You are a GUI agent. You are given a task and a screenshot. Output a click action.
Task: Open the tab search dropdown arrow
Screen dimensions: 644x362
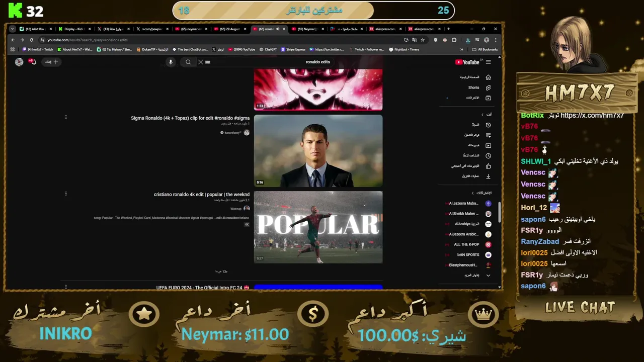point(13,29)
